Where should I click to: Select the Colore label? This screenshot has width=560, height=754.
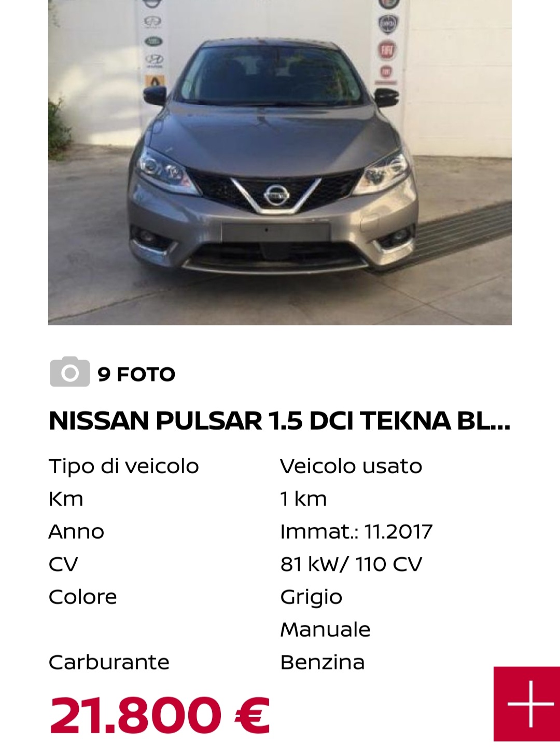point(82,597)
